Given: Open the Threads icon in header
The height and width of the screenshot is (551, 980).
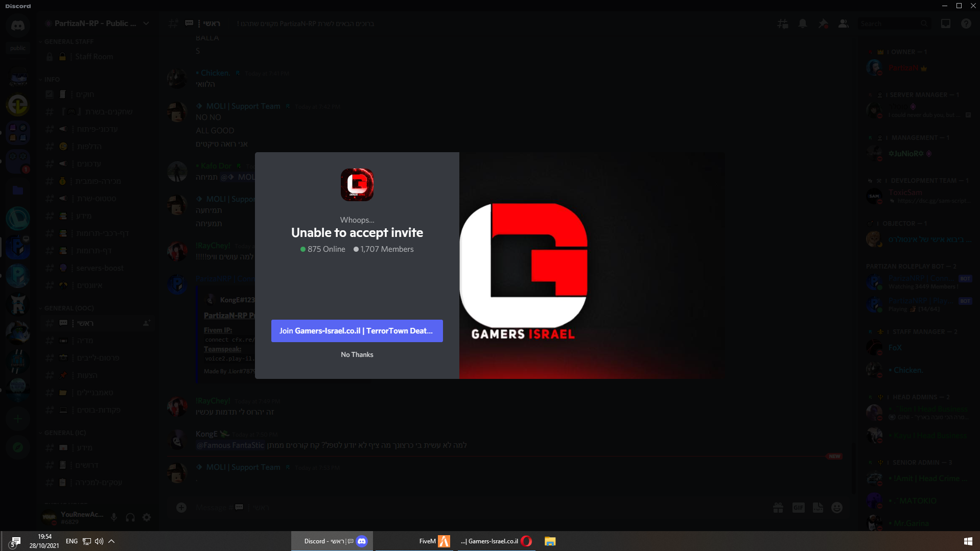Looking at the screenshot, I should click(782, 23).
